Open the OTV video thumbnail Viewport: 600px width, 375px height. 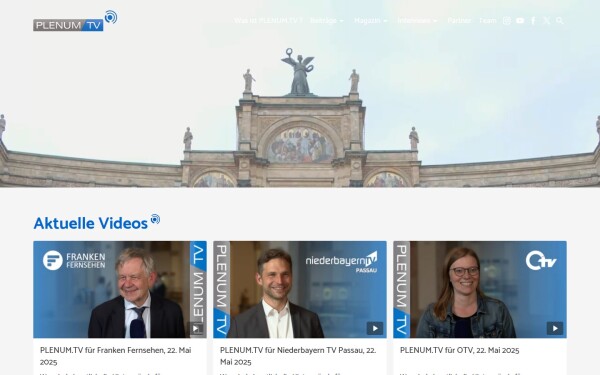click(x=480, y=289)
